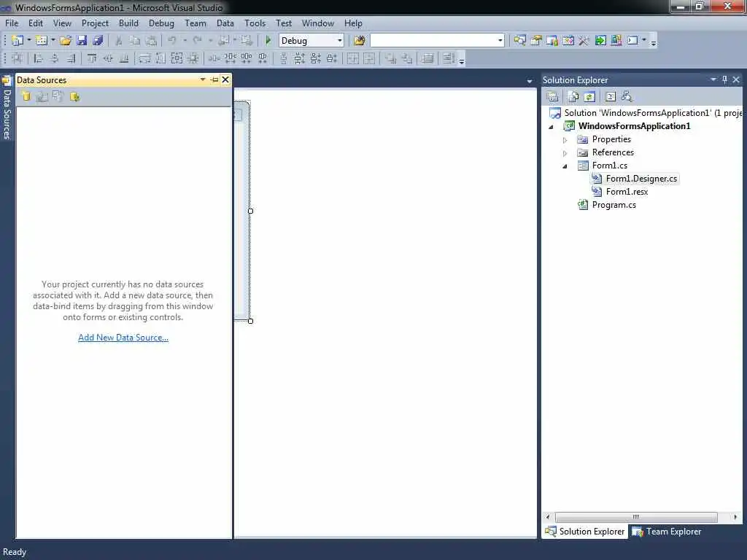Click View Code icon in Solution Explorer
This screenshot has width=747, height=560.
pos(611,97)
